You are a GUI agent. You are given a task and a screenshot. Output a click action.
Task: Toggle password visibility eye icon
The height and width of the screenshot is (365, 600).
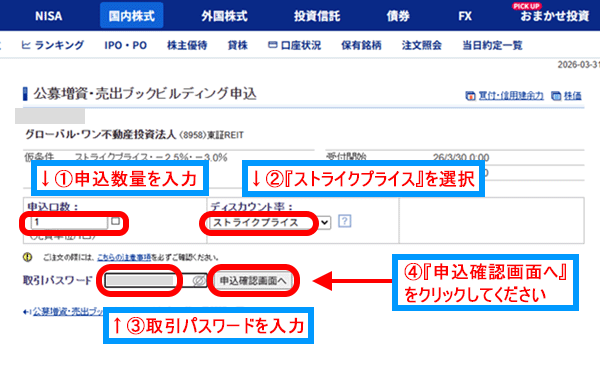199,280
